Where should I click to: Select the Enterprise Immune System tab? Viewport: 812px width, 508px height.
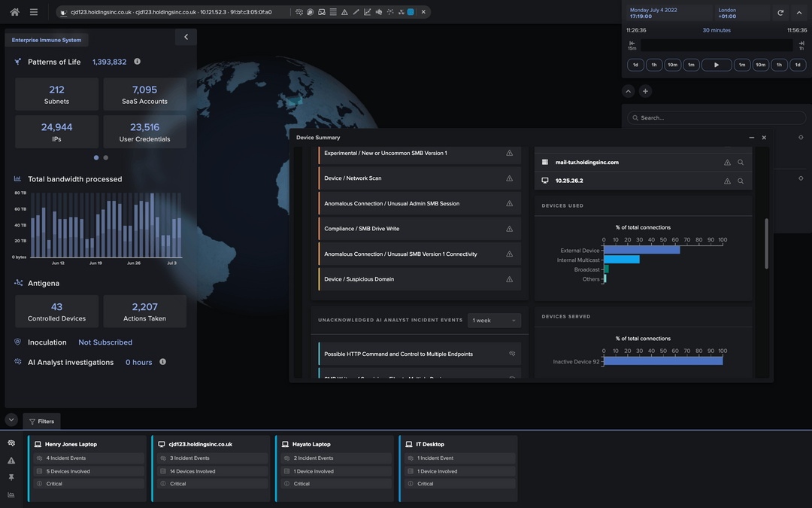click(46, 38)
